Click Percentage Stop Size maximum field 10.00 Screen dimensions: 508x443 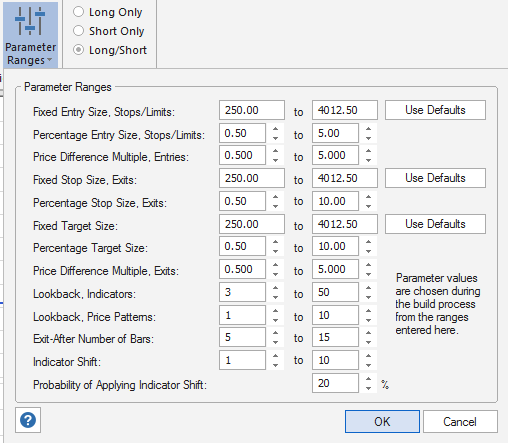pos(335,201)
